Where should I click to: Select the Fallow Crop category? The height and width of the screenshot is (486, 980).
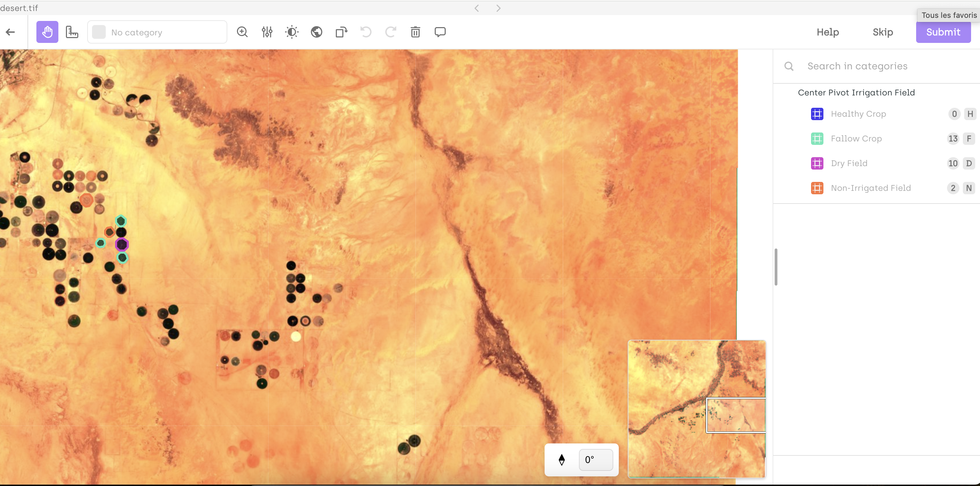point(856,138)
